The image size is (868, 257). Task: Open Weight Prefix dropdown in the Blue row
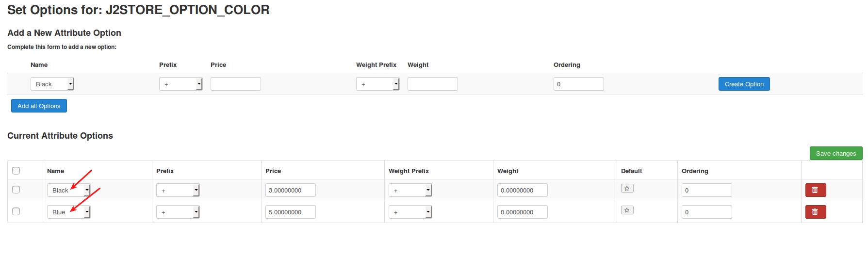pos(410,212)
